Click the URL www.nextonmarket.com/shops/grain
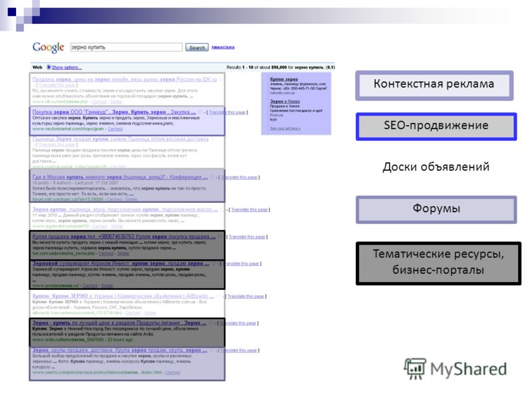The image size is (532, 399). 68,129
